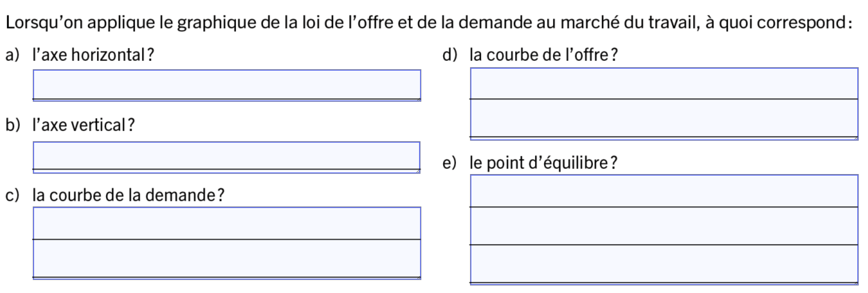Click the resize corner of the "courbe de la demande" box
The height and width of the screenshot is (293, 868).
pos(418,277)
